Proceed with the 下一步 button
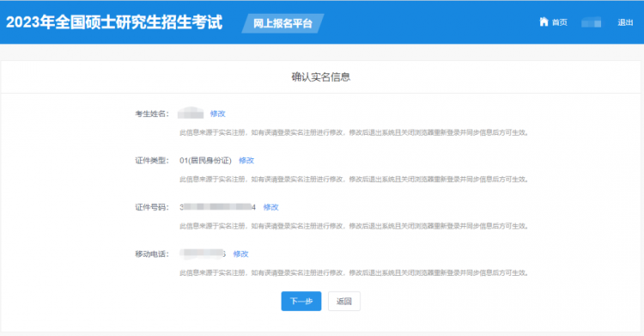 click(301, 301)
